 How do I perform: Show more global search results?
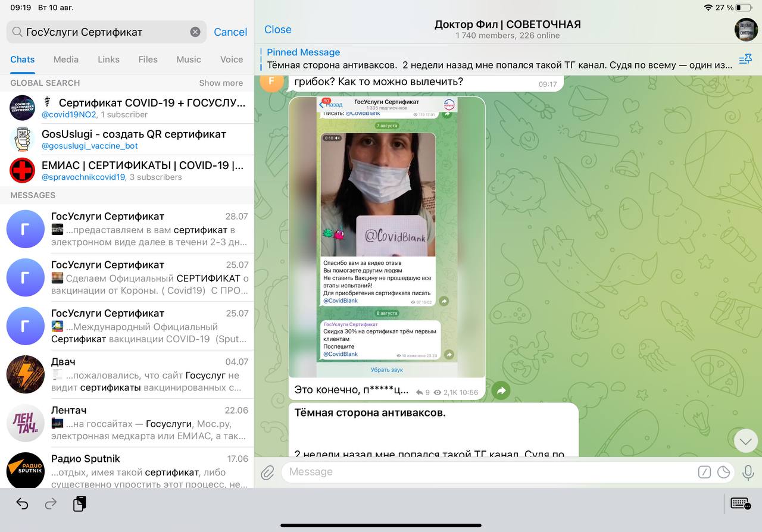(x=221, y=83)
